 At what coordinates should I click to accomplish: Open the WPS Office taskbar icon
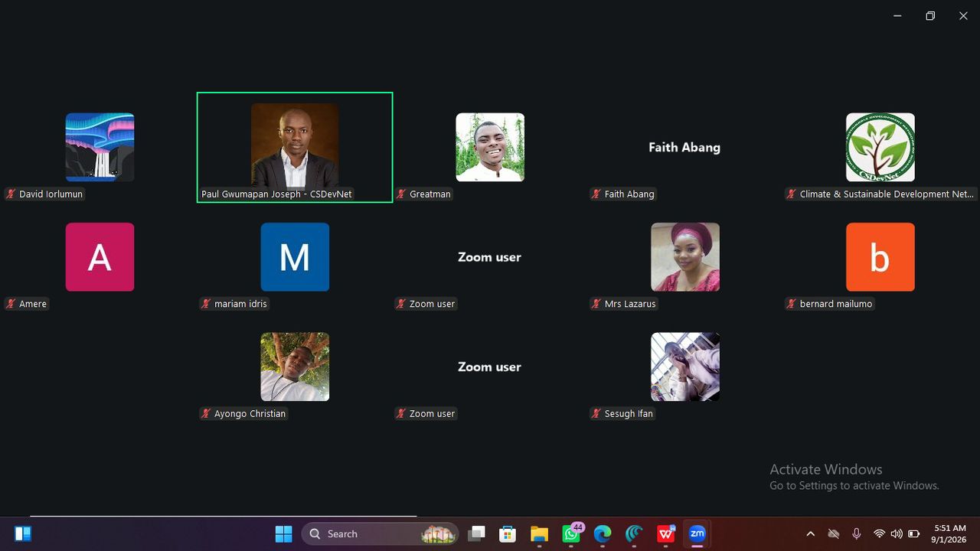666,534
